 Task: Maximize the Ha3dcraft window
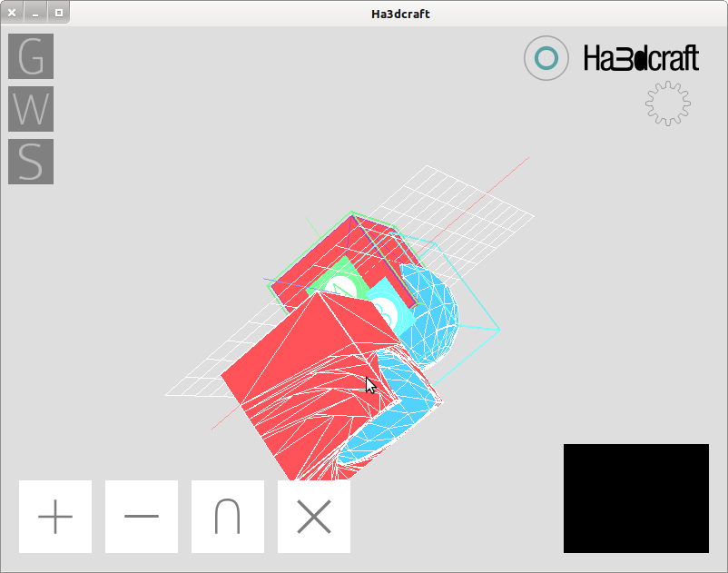click(58, 13)
